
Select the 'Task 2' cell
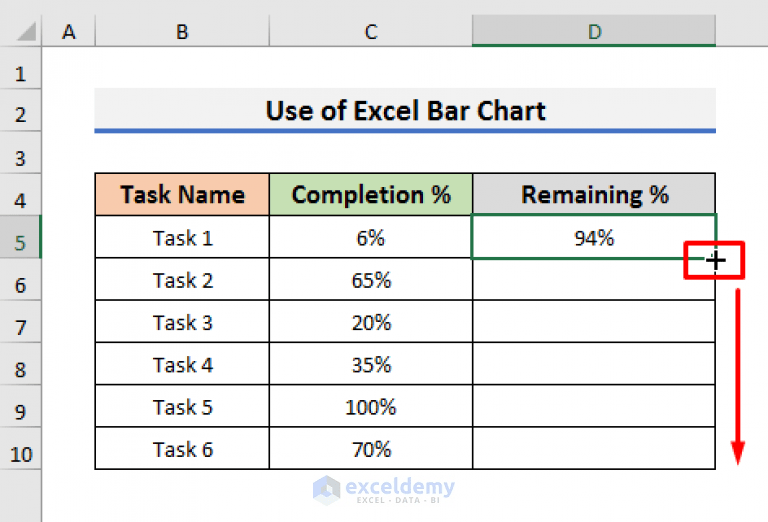[182, 280]
